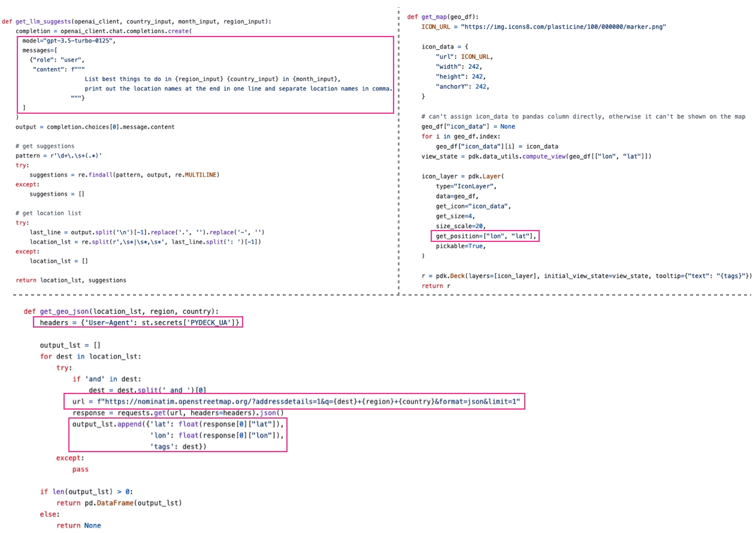
Task: Click the highlighted User-Agent headers line
Action: coord(140,323)
